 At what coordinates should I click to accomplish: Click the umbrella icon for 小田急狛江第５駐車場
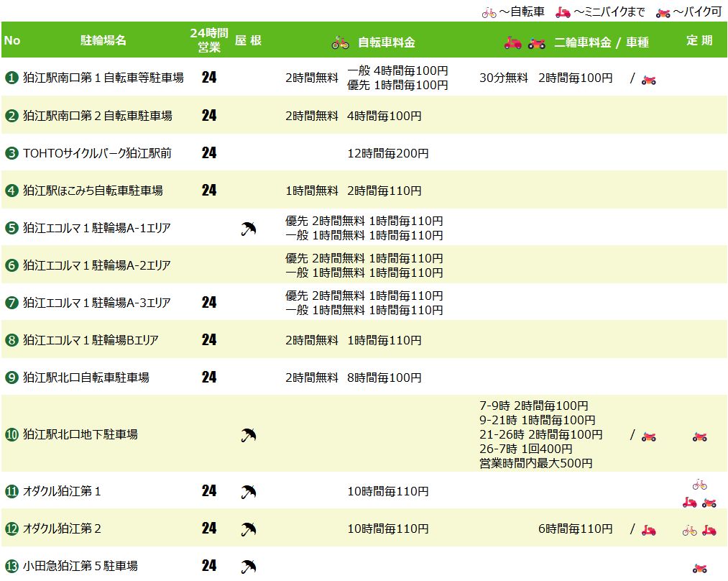tap(249, 567)
